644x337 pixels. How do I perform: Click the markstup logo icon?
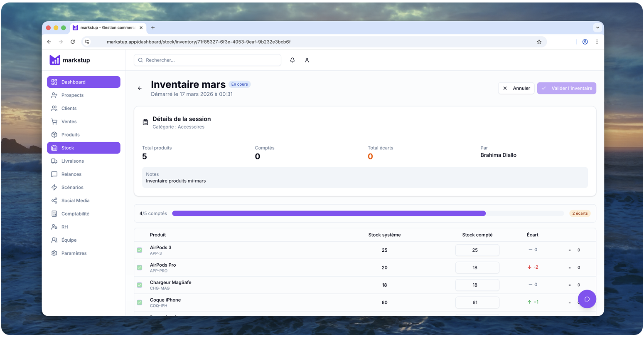pos(54,60)
